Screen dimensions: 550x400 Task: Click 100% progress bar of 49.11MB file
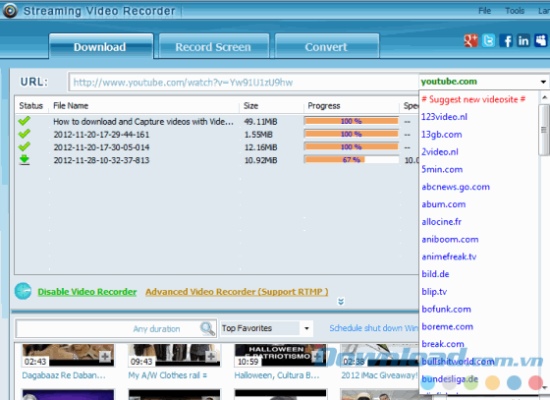click(x=351, y=121)
